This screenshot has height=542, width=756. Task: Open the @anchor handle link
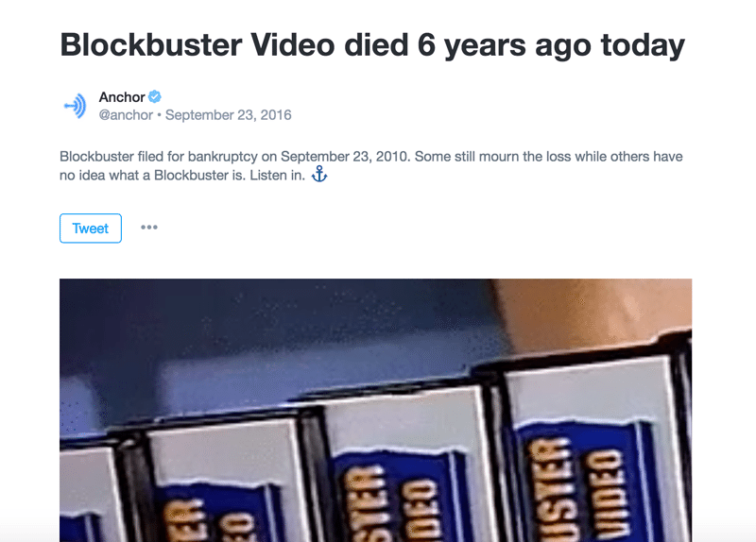pos(126,115)
